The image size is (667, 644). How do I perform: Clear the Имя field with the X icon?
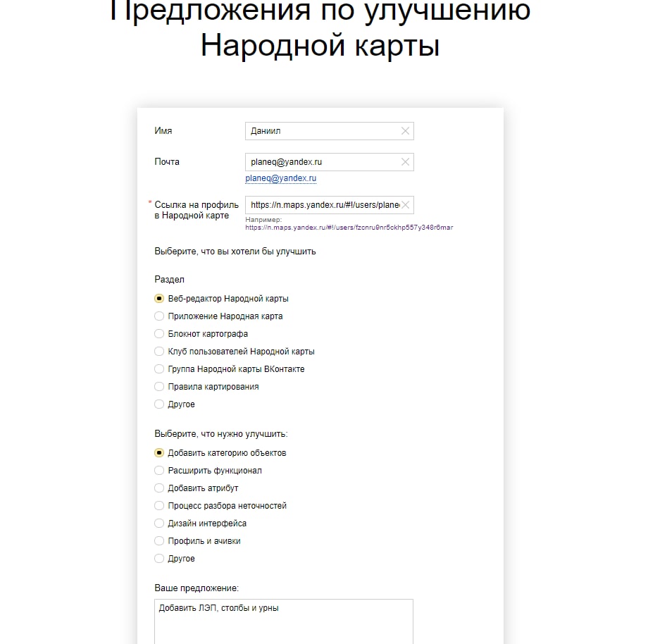(405, 131)
